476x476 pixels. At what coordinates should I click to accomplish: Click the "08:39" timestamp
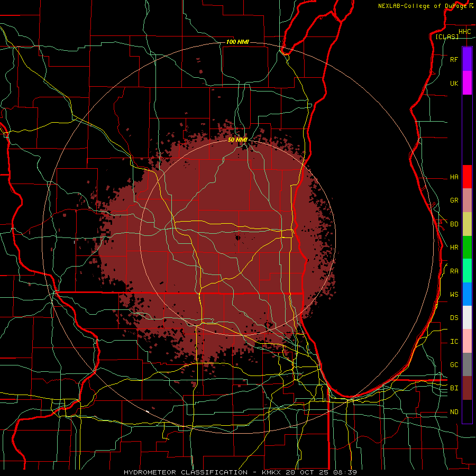345,472
